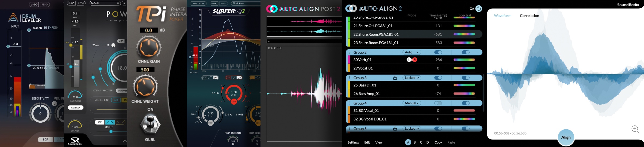Click the note icon near Drum Leveler MIN knob
Screen dimensions: 644x147
pyautogui.click(x=55, y=104)
